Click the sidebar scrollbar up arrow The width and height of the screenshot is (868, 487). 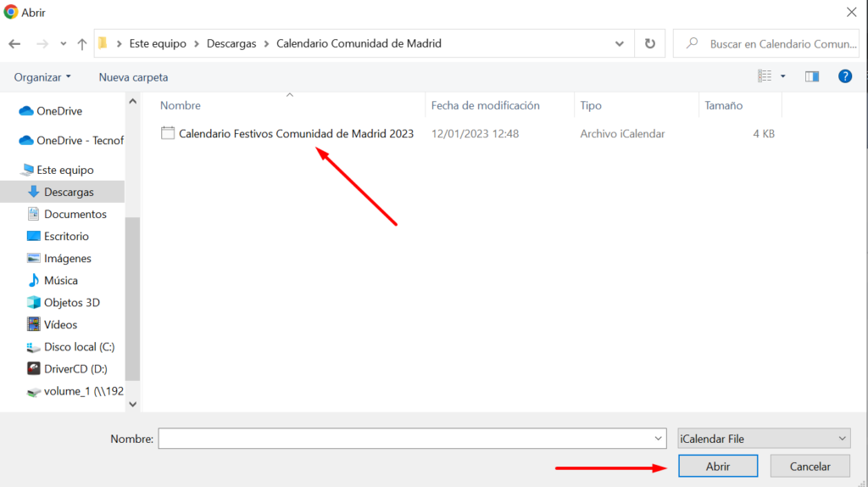(133, 102)
